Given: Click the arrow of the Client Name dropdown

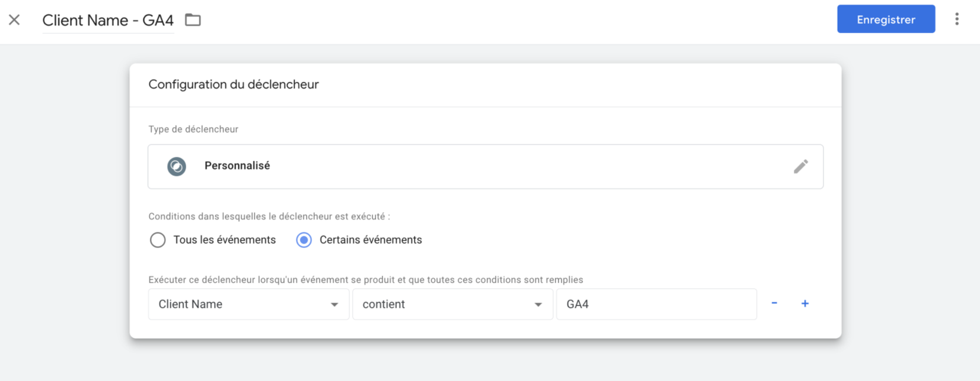Looking at the screenshot, I should (334, 305).
